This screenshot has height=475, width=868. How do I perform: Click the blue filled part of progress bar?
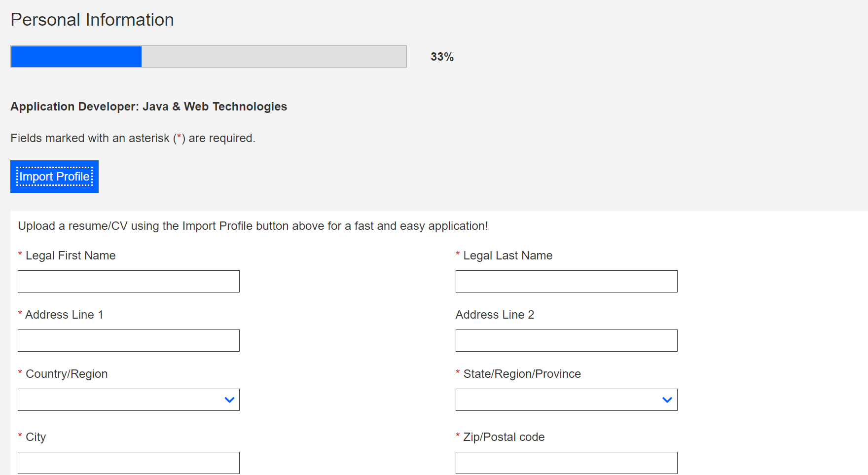click(x=76, y=57)
